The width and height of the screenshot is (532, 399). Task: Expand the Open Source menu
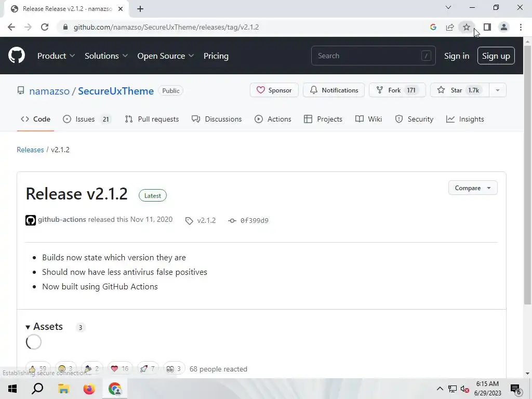tap(166, 56)
